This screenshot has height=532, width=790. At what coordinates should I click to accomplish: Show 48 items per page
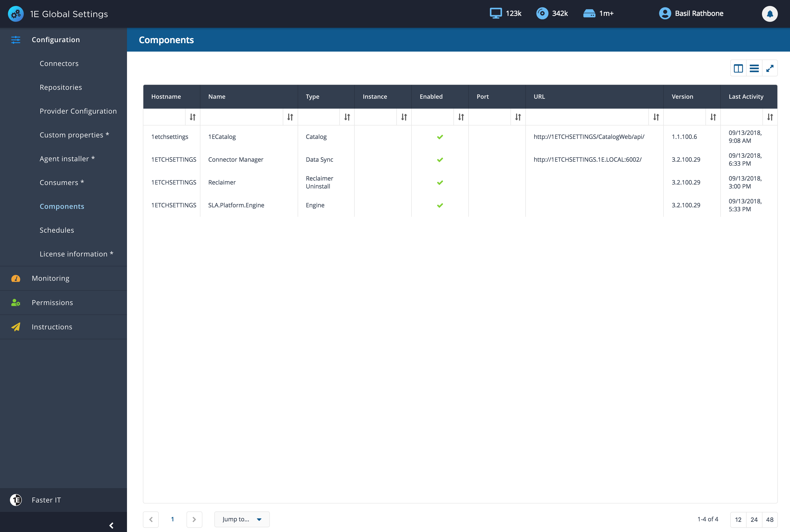point(770,519)
